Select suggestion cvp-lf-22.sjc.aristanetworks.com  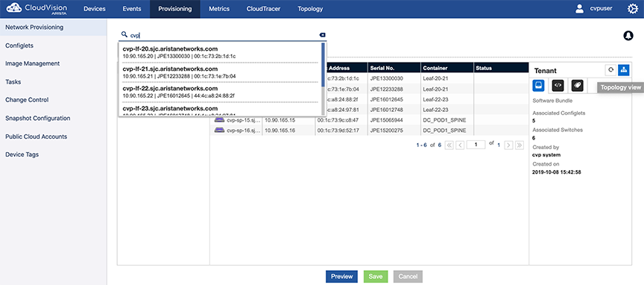coord(220,92)
